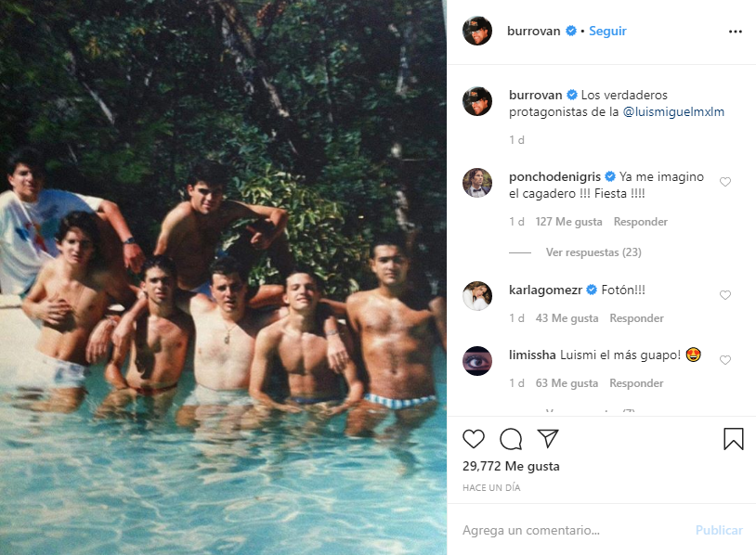The image size is (756, 555).
Task: Like ponchodenigris's comment with the small heart
Action: [725, 182]
